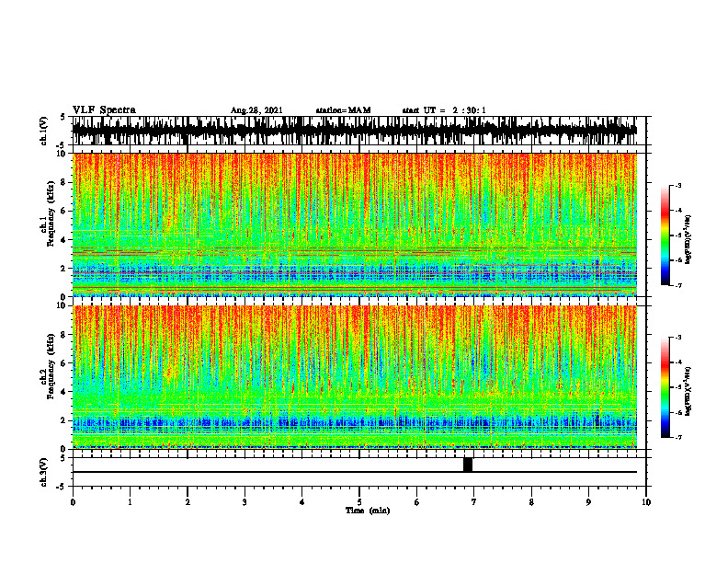The image size is (728, 563).
Task: Click the ch.1 spectrogram color scale bar
Action: coord(665,236)
